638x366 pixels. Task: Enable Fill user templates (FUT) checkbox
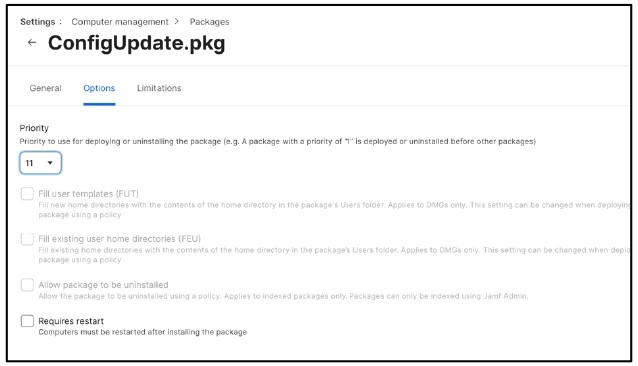pyautogui.click(x=27, y=194)
